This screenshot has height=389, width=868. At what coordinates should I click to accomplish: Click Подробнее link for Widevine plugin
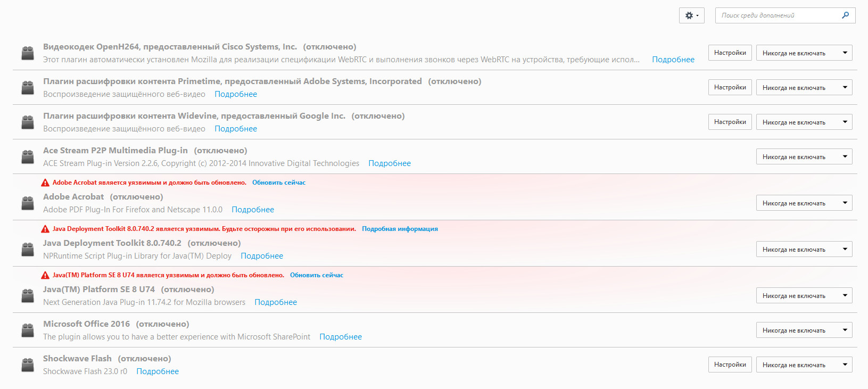click(x=236, y=129)
